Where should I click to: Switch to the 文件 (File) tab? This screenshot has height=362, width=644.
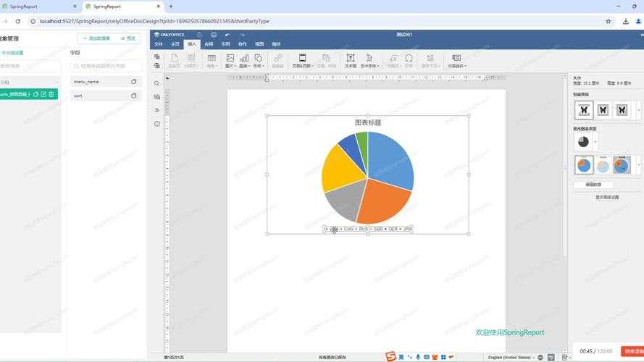point(159,44)
